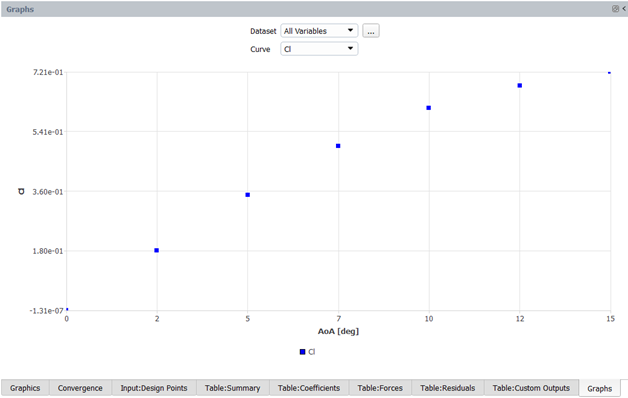Screen dimensions: 628x398
Task: Open the Table:Coefficients tab
Action: pos(309,388)
